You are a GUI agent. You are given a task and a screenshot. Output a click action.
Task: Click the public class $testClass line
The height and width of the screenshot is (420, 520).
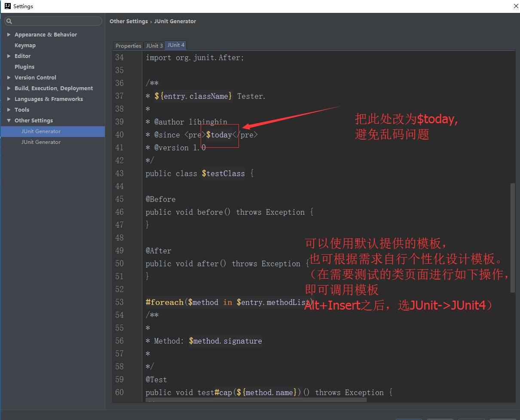pyautogui.click(x=200, y=173)
